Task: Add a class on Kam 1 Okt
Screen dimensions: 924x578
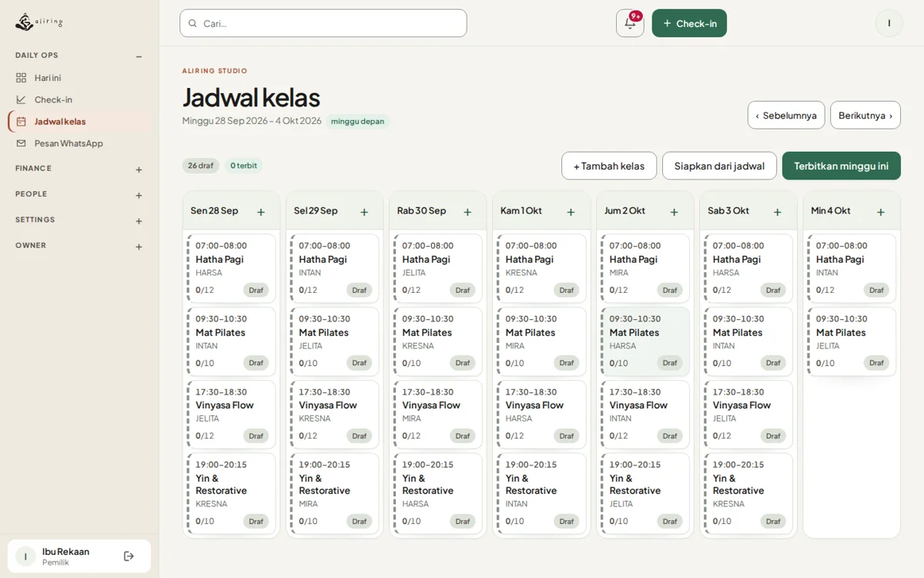Action: pyautogui.click(x=571, y=212)
